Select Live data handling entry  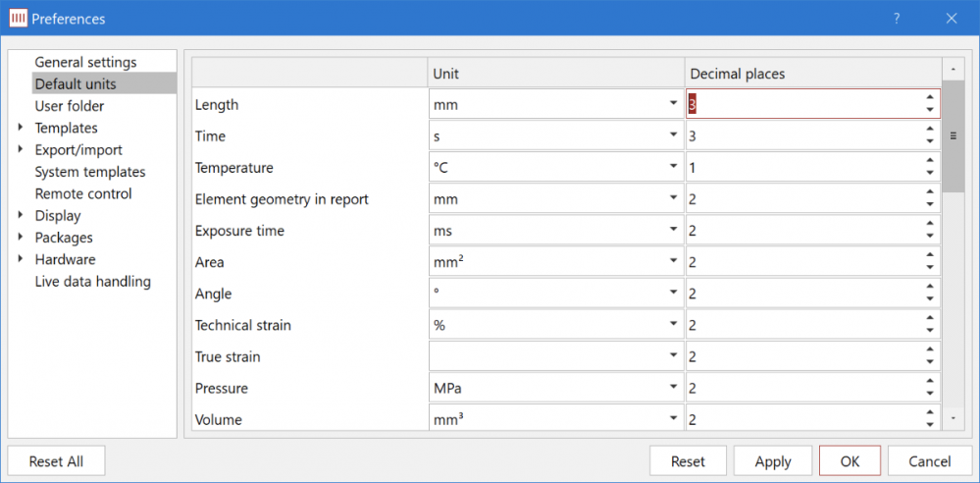[92, 282]
